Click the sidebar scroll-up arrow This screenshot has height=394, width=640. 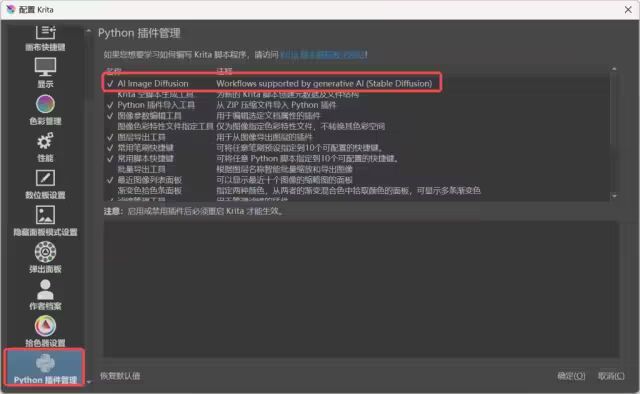pos(89,31)
